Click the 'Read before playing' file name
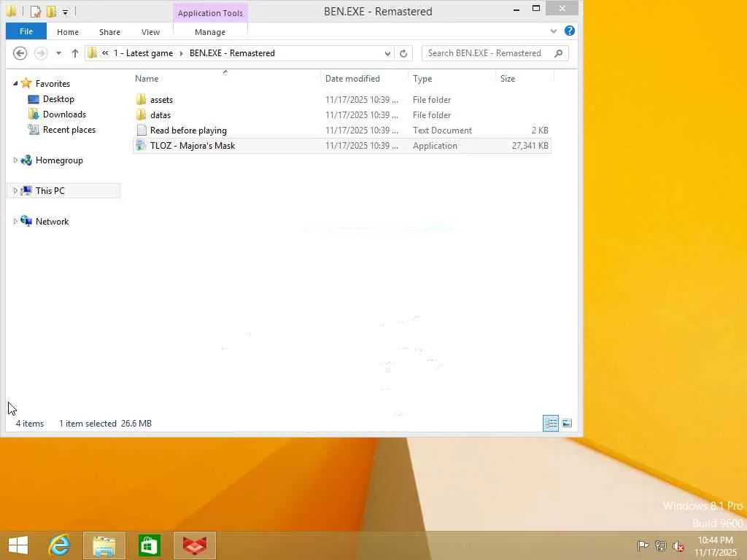Viewport: 747px width, 560px height. click(x=188, y=131)
